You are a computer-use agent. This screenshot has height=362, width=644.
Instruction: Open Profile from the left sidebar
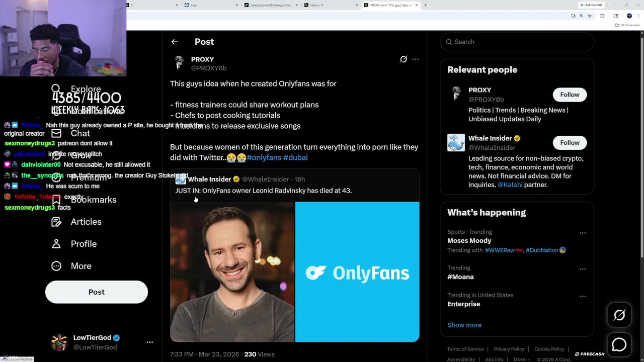point(84,244)
